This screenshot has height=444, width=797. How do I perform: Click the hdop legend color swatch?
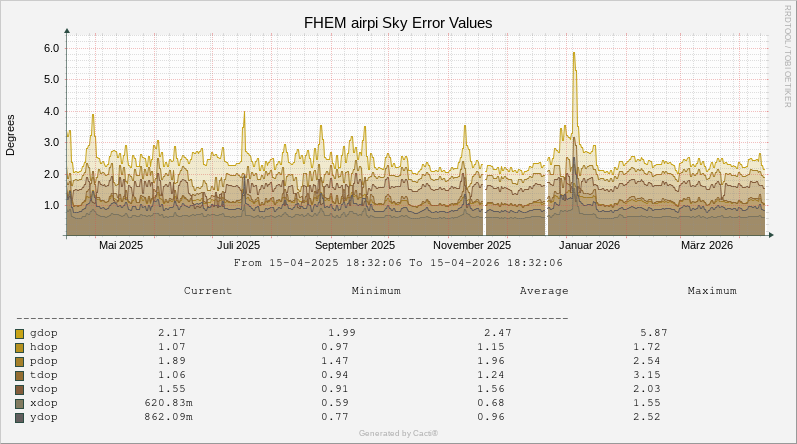(20, 347)
